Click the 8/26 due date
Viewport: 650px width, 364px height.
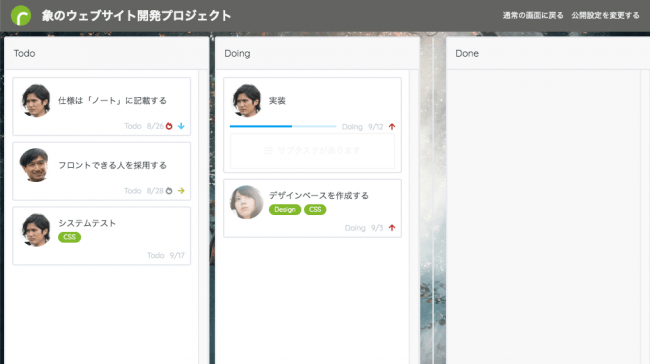pyautogui.click(x=155, y=126)
